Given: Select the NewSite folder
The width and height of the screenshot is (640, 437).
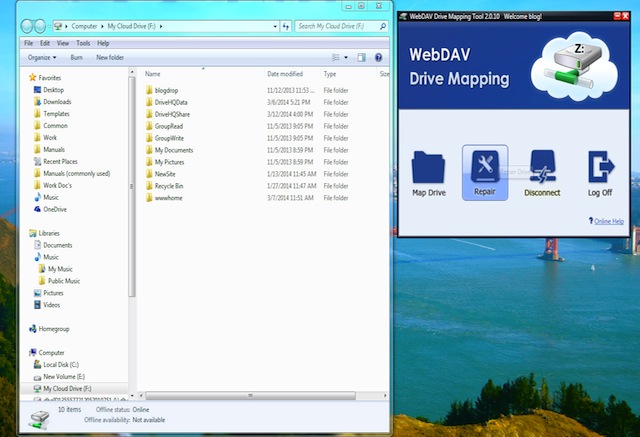Looking at the screenshot, I should coord(165,174).
